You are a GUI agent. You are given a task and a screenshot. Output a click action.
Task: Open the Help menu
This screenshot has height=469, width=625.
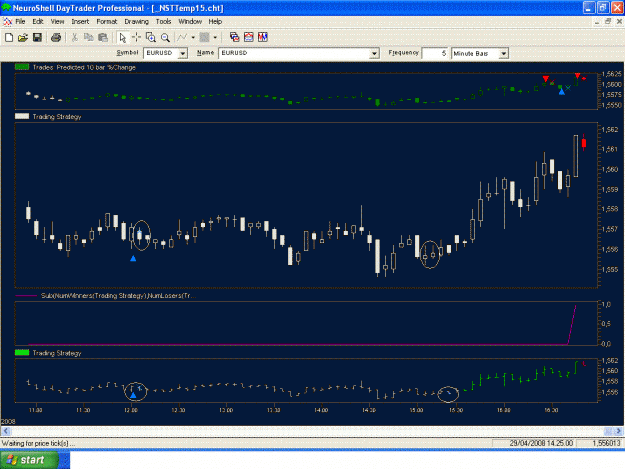pyautogui.click(x=215, y=22)
